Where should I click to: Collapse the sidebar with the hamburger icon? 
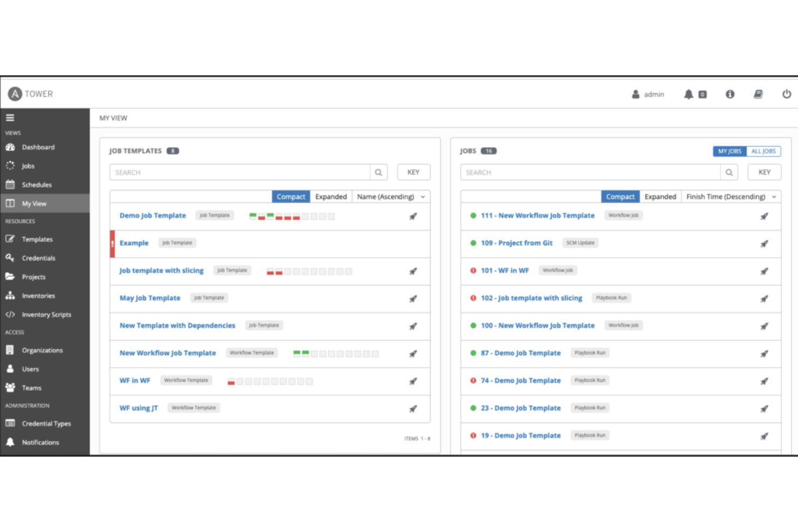tap(10, 117)
